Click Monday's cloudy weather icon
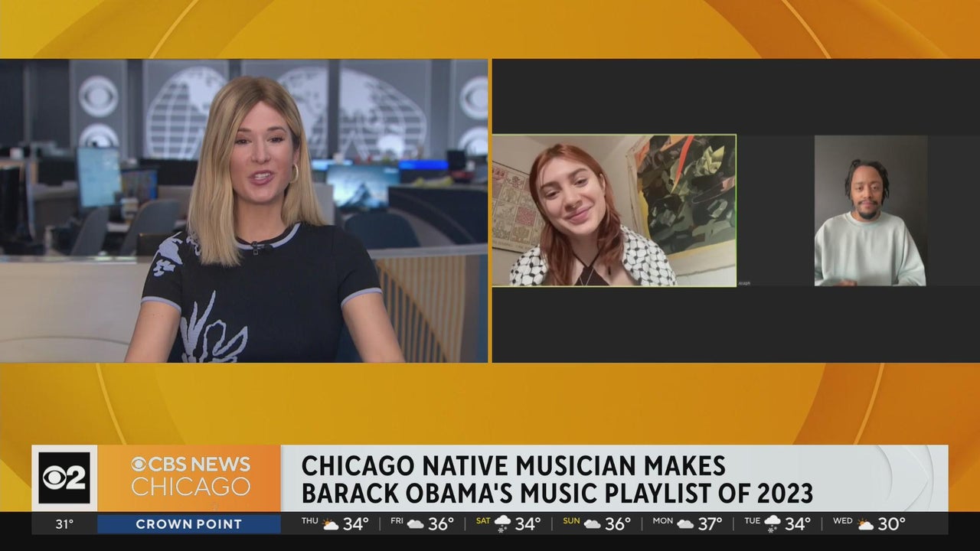Viewport: 980px width, 551px height. coord(685,524)
